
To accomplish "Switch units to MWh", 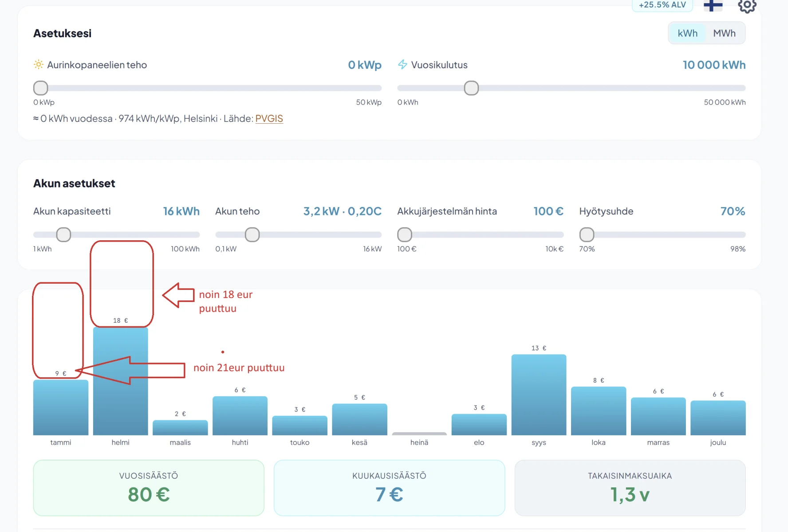I will tap(724, 33).
